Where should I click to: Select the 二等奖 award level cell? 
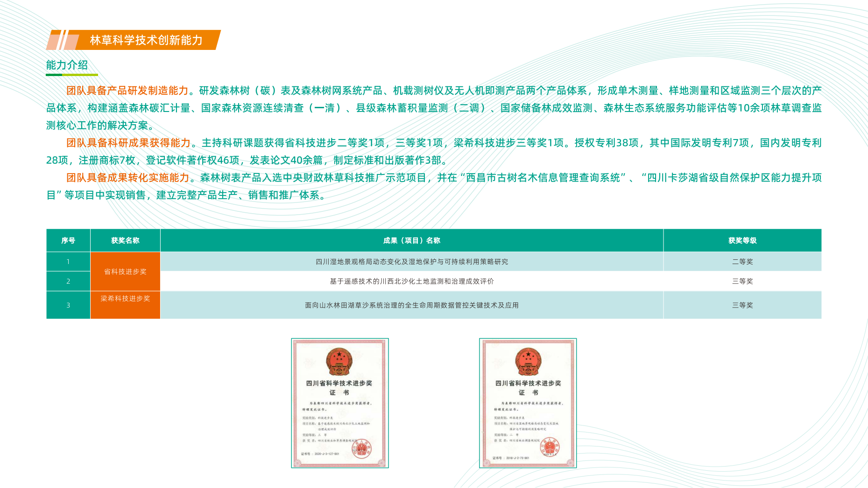point(742,262)
